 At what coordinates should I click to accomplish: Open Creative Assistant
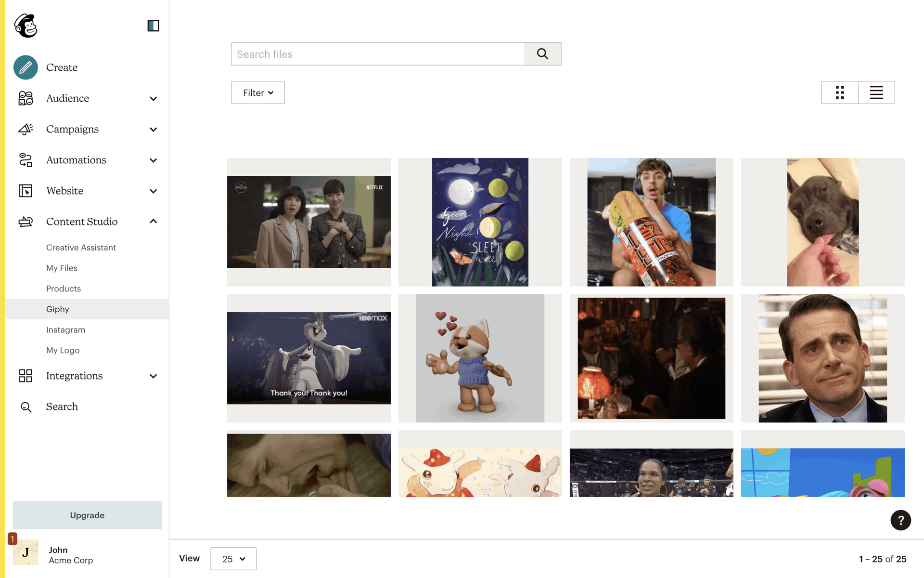81,248
